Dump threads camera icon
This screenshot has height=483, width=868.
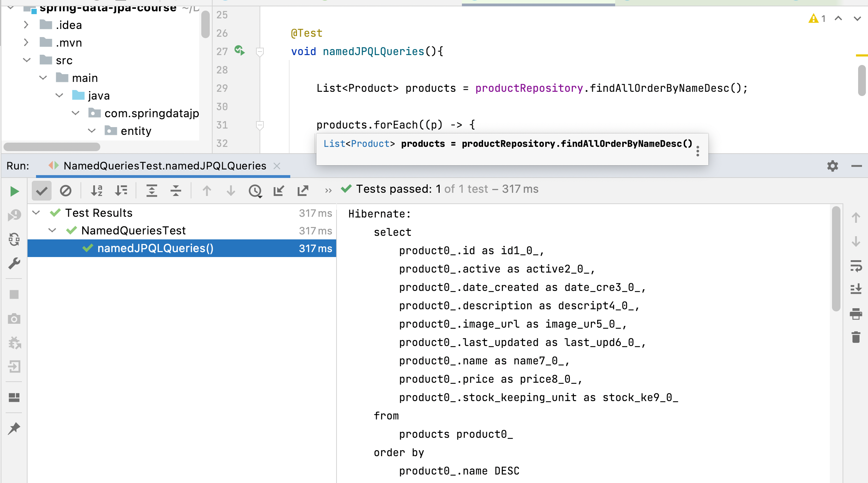[x=14, y=319]
